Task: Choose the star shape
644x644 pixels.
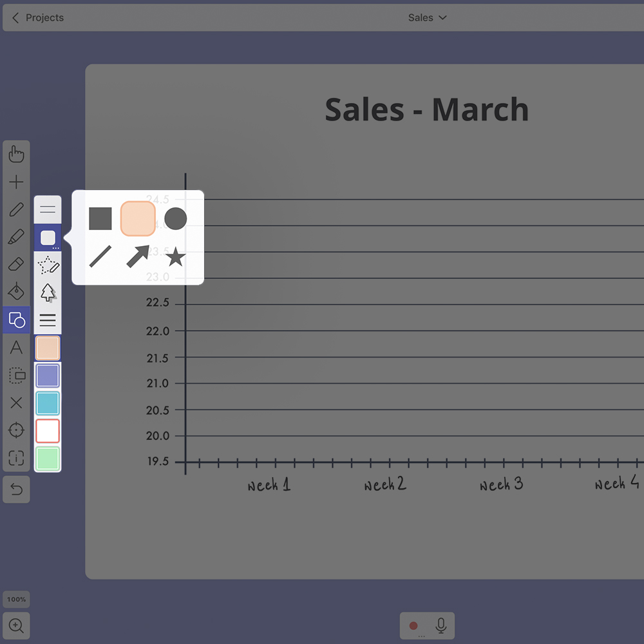Action: 175,256
